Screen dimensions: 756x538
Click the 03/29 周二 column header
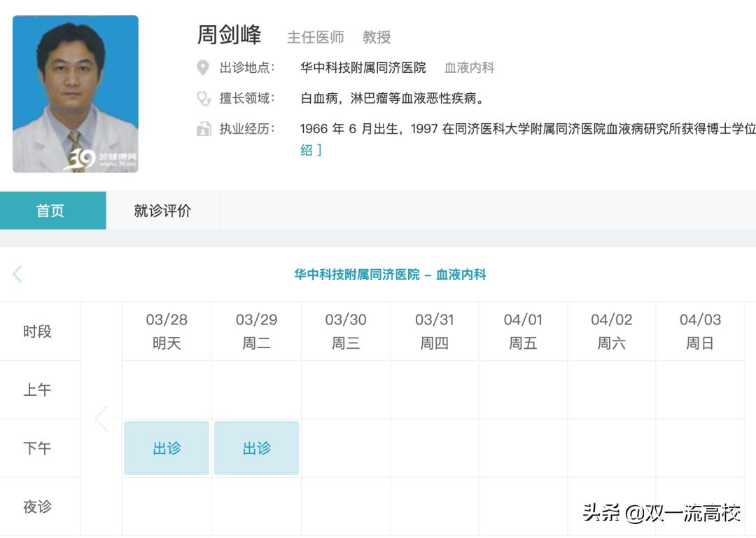click(x=256, y=331)
